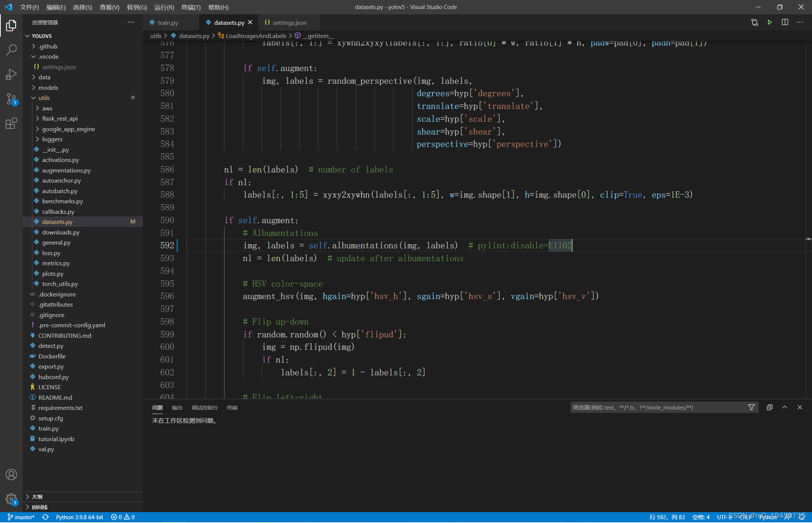Synchronize changes with the circular arrows icon
Viewport: 812px width, 523px height.
(x=754, y=22)
